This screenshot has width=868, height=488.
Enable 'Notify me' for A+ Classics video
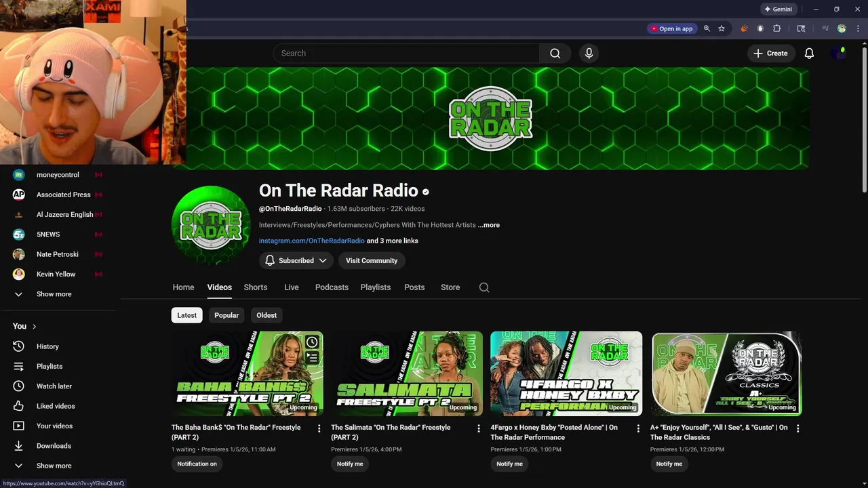669,464
